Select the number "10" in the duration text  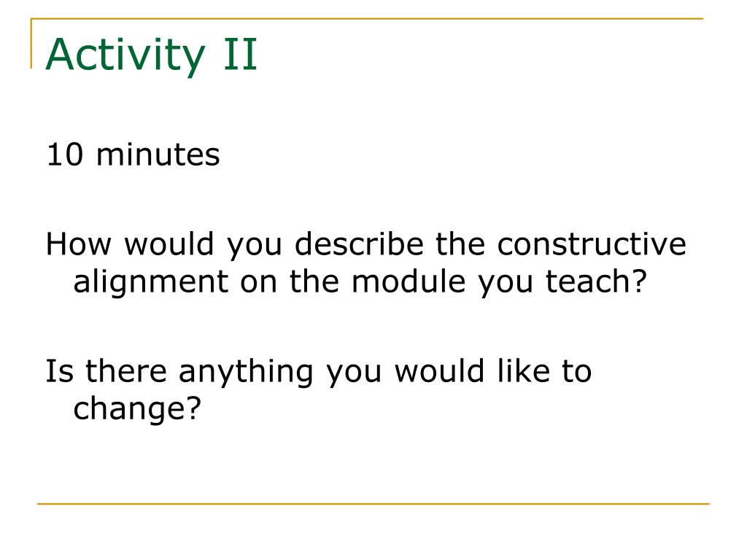65,155
